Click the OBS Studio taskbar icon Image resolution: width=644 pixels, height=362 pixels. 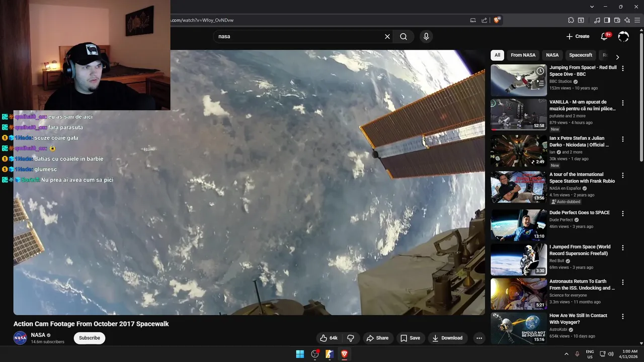pos(315,354)
